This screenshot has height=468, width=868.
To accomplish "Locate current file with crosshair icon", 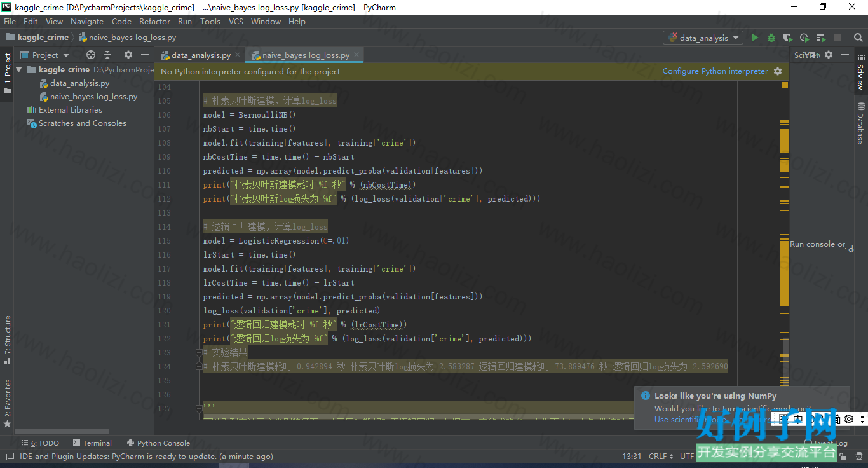I will 91,55.
